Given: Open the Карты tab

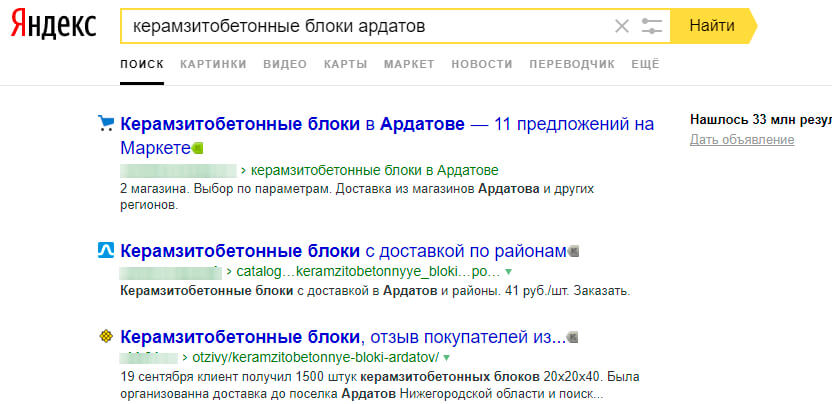Looking at the screenshot, I should [345, 64].
